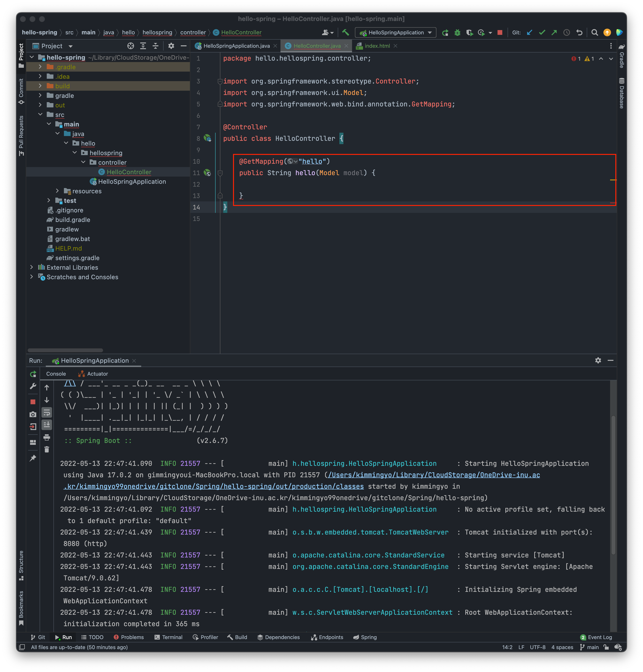Toggle the Database tool window
The width and height of the screenshot is (643, 672).
pyautogui.click(x=621, y=93)
